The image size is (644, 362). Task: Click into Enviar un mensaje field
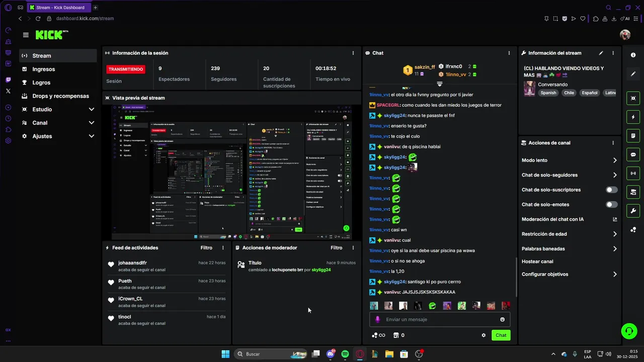pos(440,319)
